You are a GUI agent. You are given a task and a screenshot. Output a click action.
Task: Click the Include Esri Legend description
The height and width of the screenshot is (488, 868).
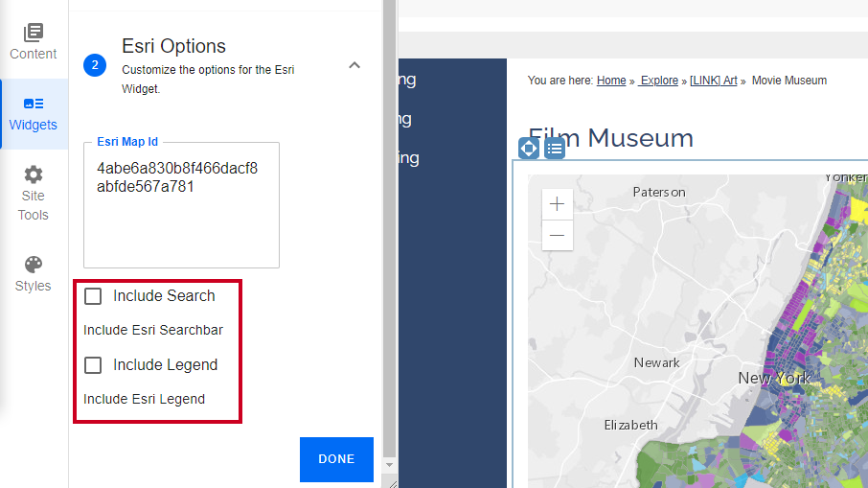point(144,400)
